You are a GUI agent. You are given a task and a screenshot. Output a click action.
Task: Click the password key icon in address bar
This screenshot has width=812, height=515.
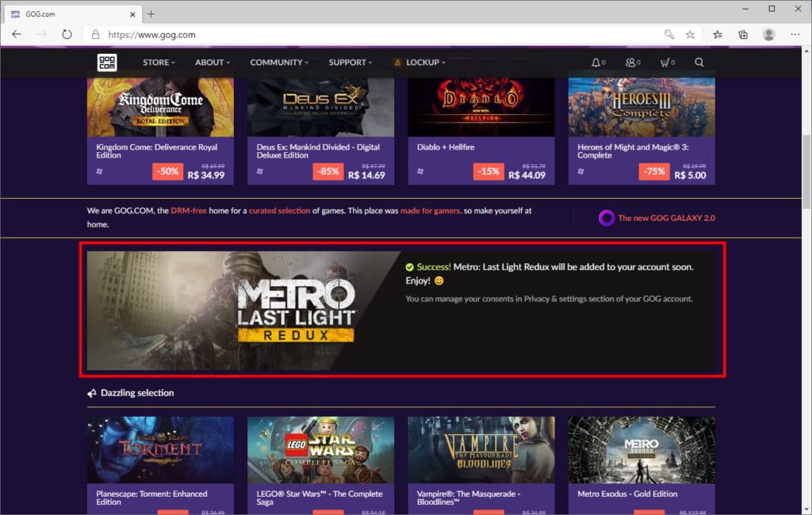click(669, 35)
